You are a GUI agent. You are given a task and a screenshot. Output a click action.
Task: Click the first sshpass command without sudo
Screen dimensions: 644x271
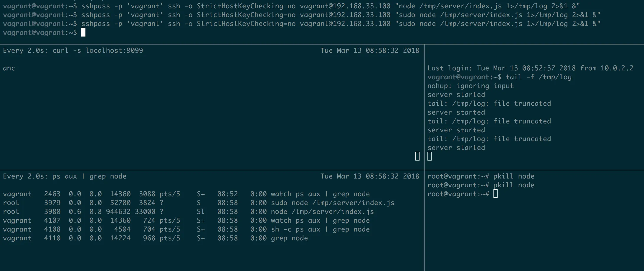(291, 6)
